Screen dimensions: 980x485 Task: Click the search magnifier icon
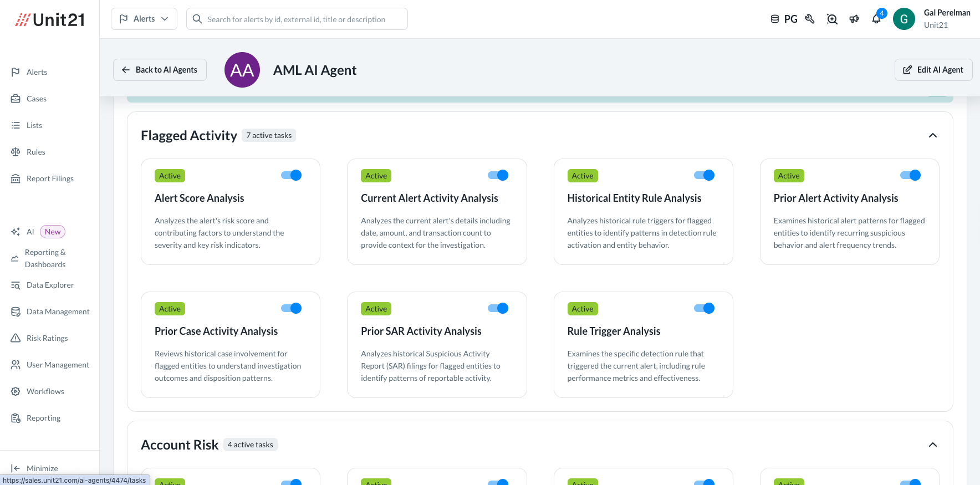click(197, 19)
